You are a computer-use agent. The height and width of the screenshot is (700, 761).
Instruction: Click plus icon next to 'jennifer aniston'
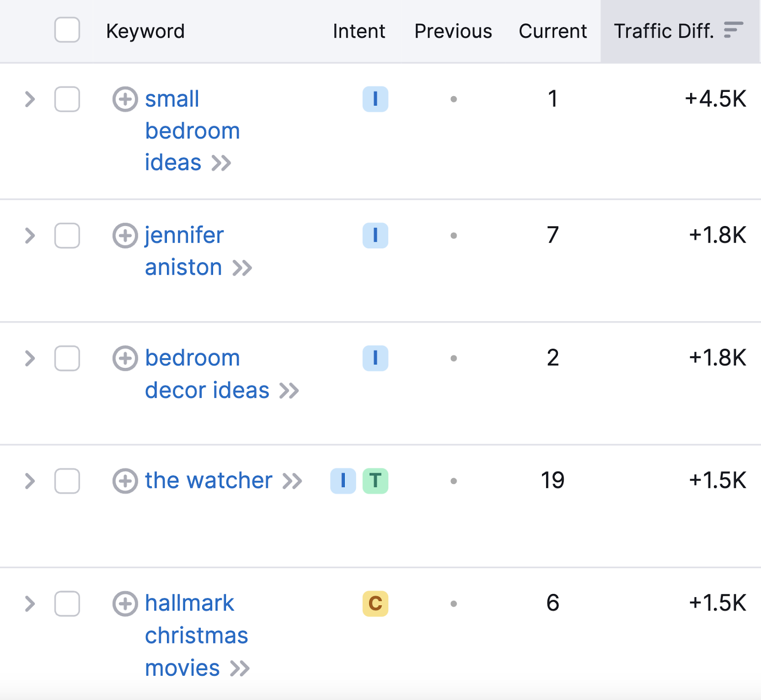click(x=125, y=236)
